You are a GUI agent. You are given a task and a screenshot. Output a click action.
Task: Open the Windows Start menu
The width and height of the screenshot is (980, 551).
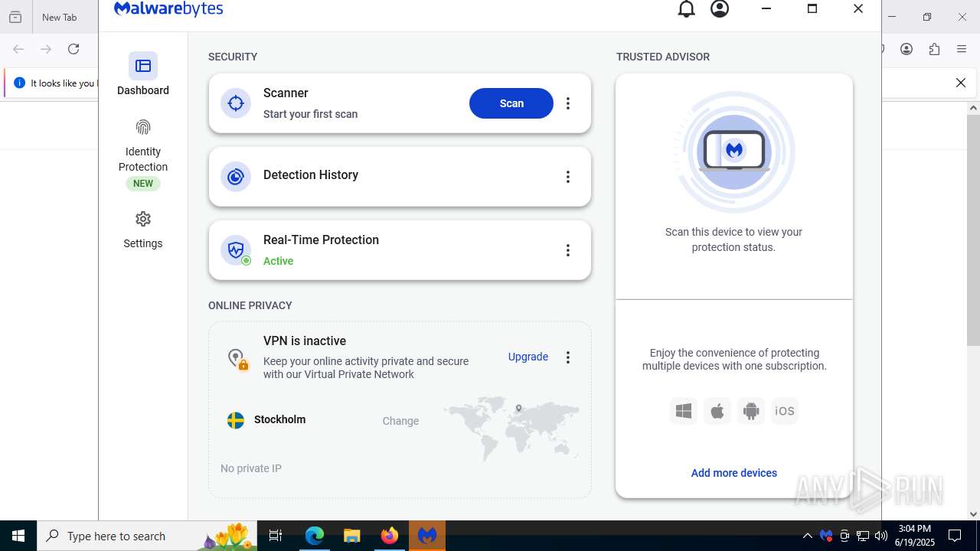[x=18, y=536]
